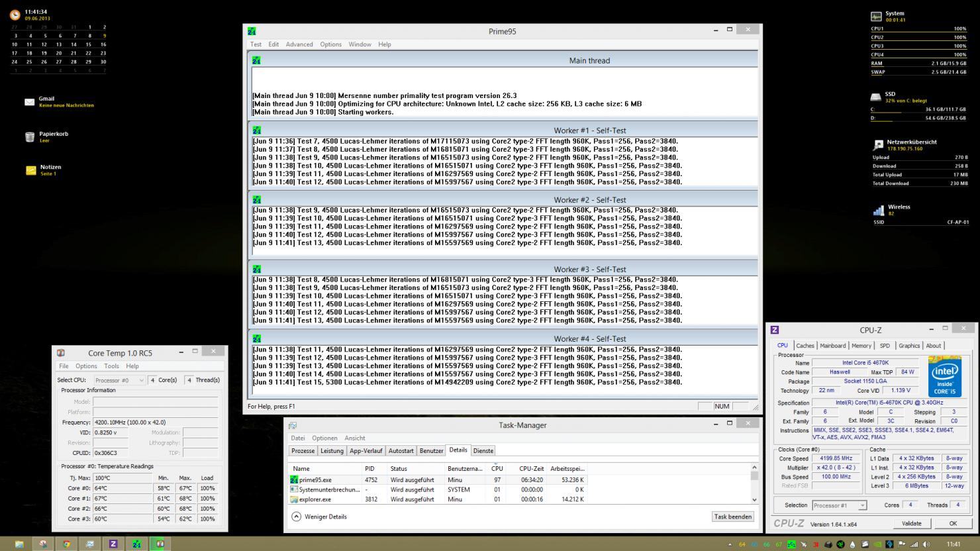Click the Task-Manager list scroll down arrow
Image resolution: width=980 pixels, height=551 pixels.
click(754, 500)
